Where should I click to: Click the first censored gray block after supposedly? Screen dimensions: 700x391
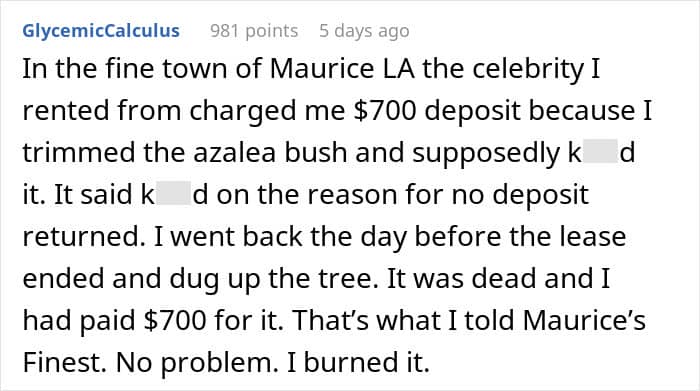(x=600, y=153)
